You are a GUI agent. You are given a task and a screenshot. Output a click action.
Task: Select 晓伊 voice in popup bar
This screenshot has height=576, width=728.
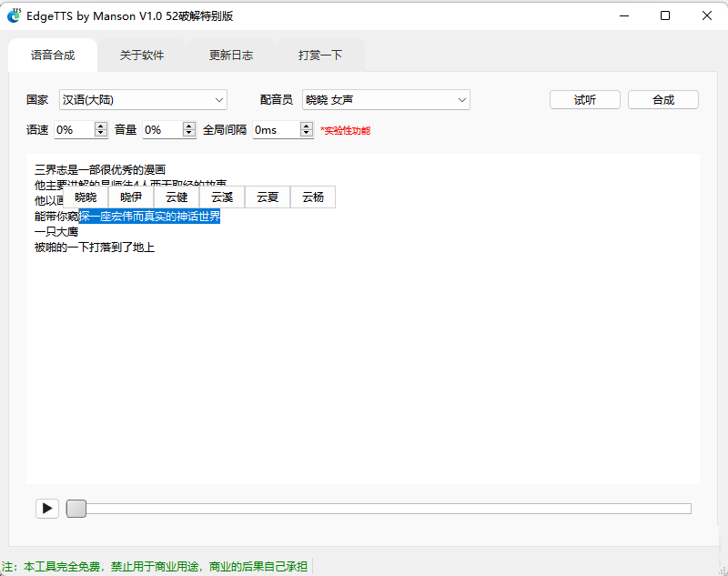[x=131, y=197]
